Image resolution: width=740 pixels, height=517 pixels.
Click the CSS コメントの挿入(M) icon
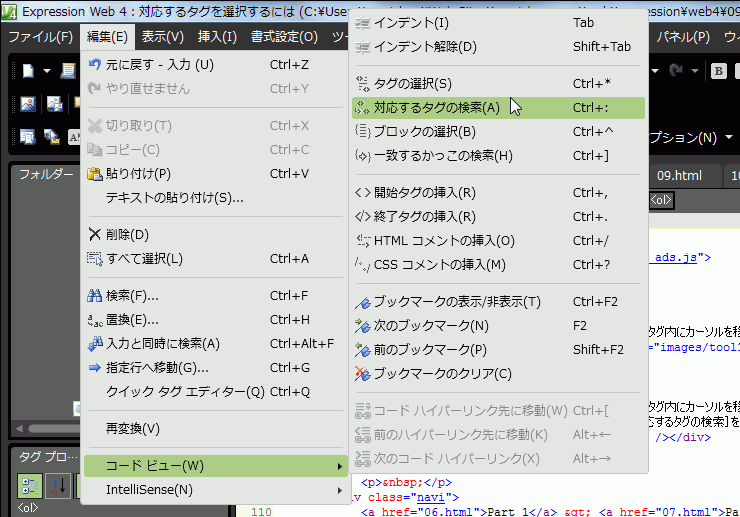tap(362, 265)
